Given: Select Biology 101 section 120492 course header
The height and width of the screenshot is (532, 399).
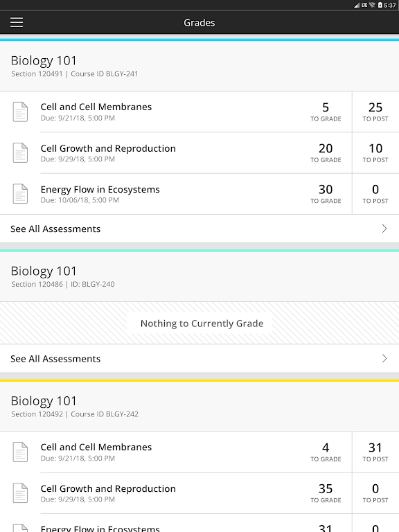Looking at the screenshot, I should click(199, 407).
